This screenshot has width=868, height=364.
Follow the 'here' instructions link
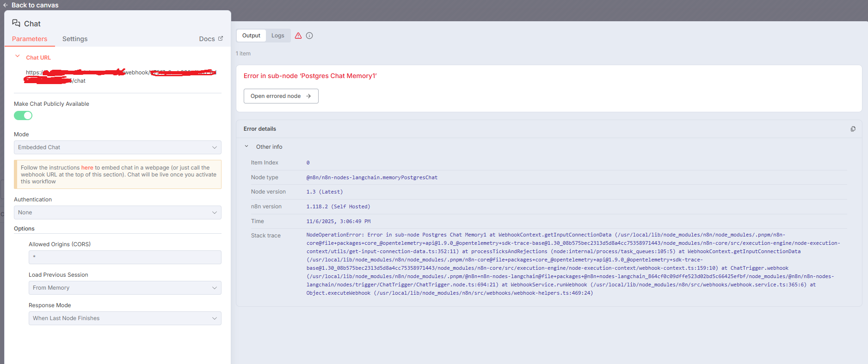87,168
